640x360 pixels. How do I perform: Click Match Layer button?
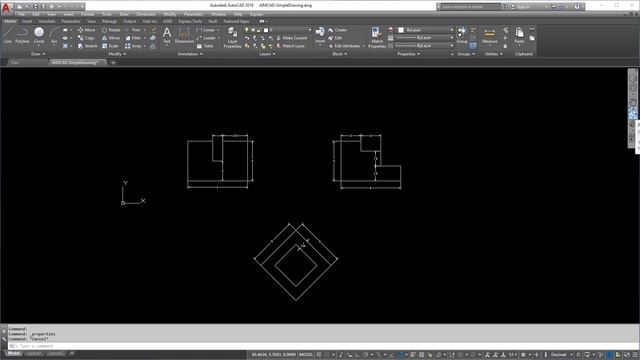291,46
